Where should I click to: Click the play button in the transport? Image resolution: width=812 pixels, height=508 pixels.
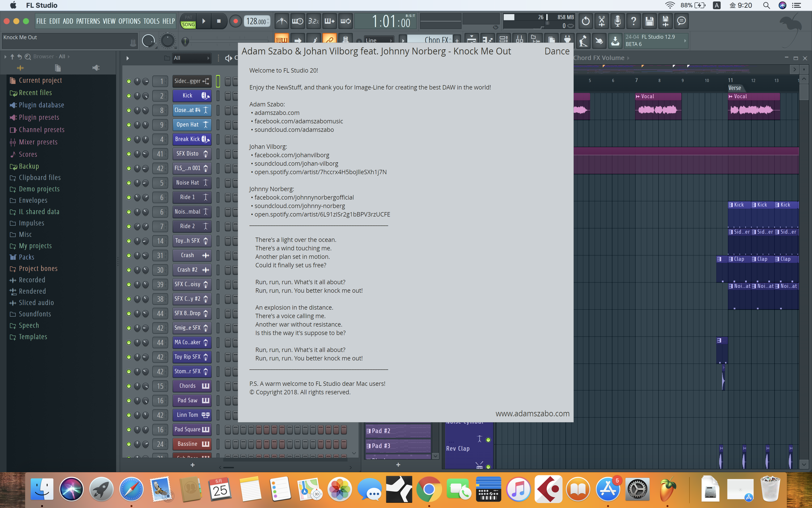point(204,21)
